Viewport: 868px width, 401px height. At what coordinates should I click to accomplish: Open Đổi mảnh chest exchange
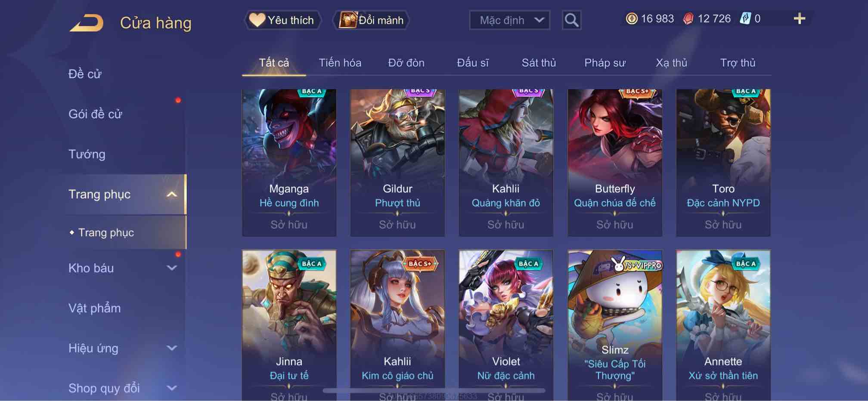pyautogui.click(x=371, y=20)
